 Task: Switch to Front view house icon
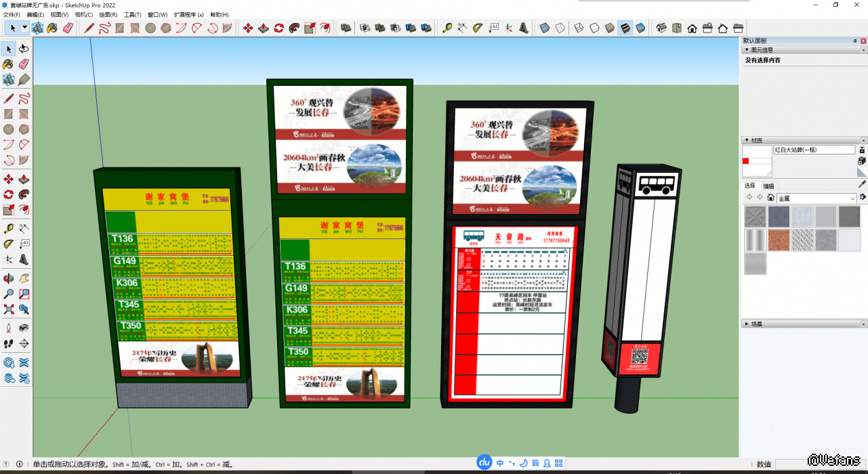tap(692, 28)
